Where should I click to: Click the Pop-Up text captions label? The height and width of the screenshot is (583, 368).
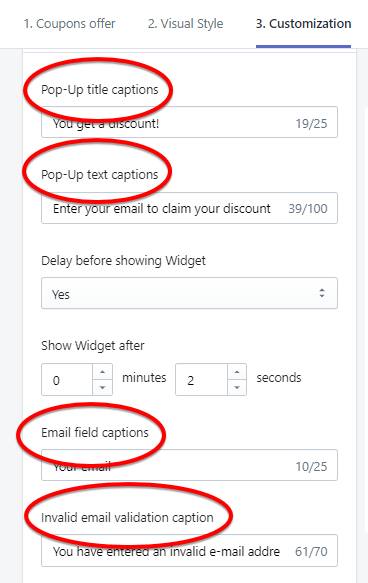[100, 174]
